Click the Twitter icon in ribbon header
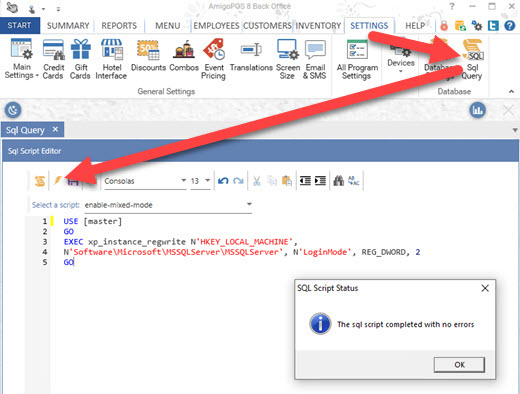 point(493,26)
